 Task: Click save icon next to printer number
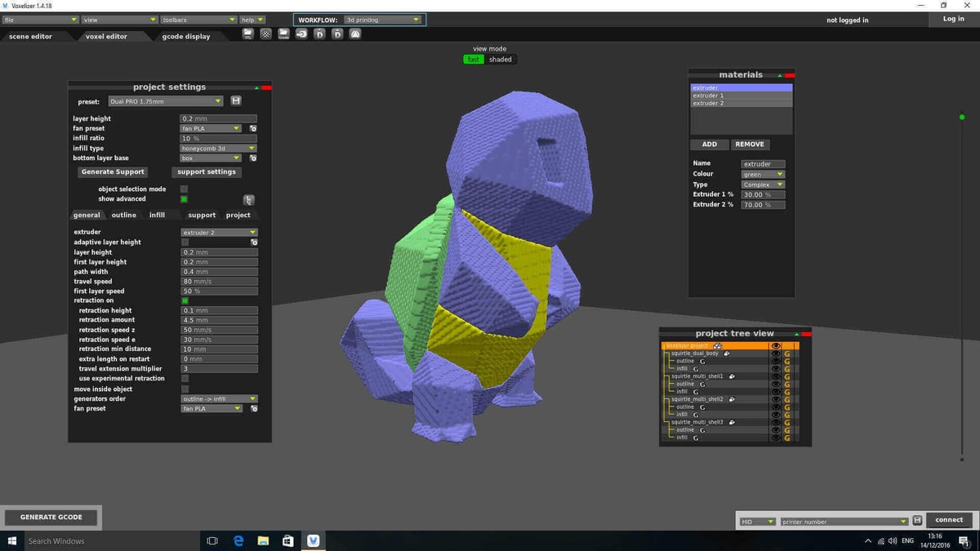tap(918, 521)
